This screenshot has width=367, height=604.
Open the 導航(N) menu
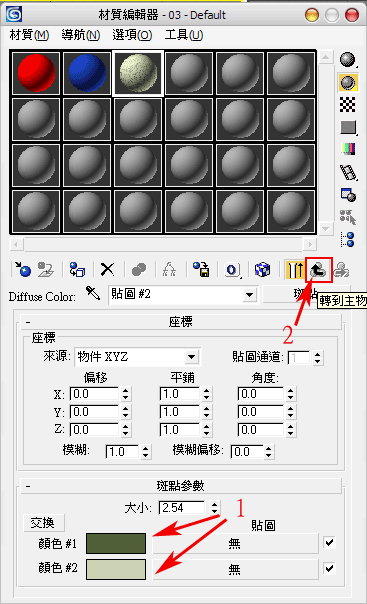tap(81, 35)
